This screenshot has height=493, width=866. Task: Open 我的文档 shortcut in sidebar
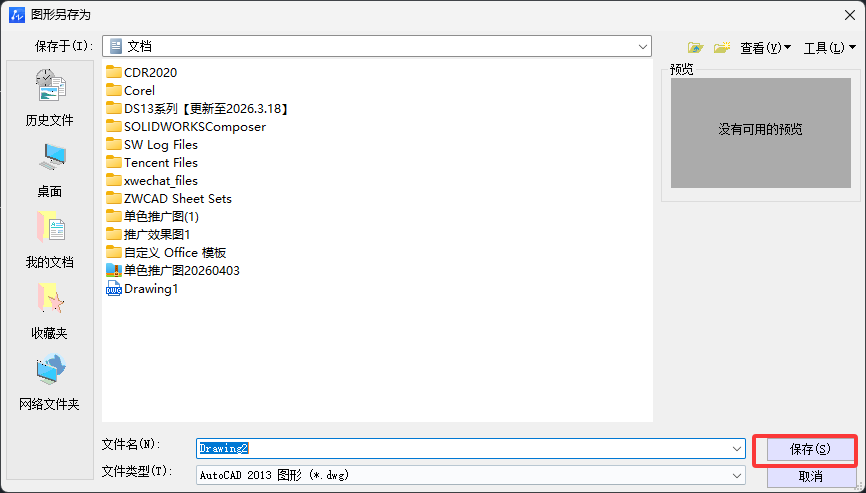50,239
